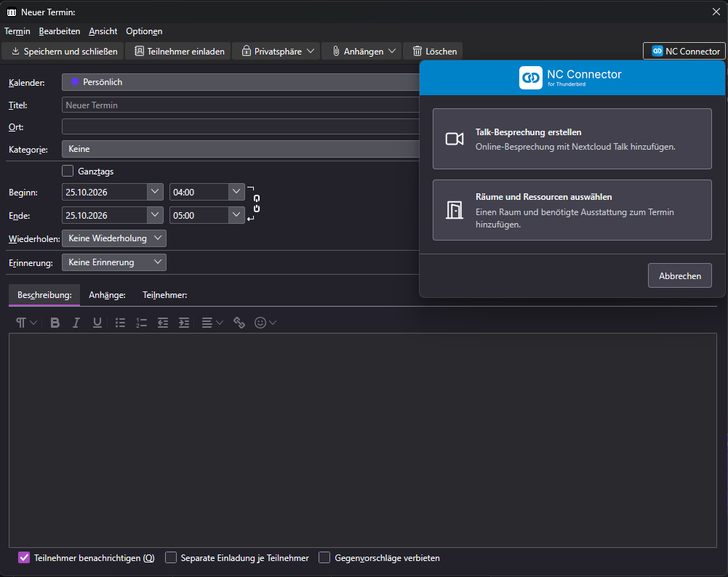
Task: Cancel the NC Connector popup with Abbrechen
Action: click(680, 275)
